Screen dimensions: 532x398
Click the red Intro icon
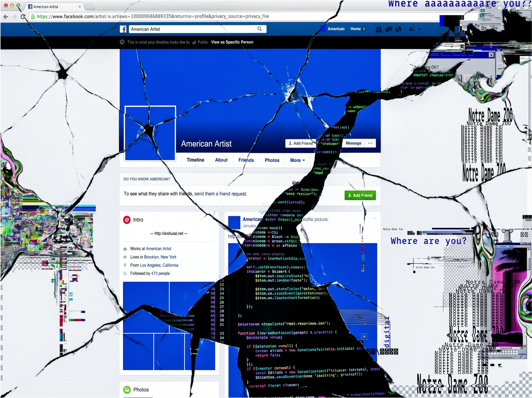(127, 220)
